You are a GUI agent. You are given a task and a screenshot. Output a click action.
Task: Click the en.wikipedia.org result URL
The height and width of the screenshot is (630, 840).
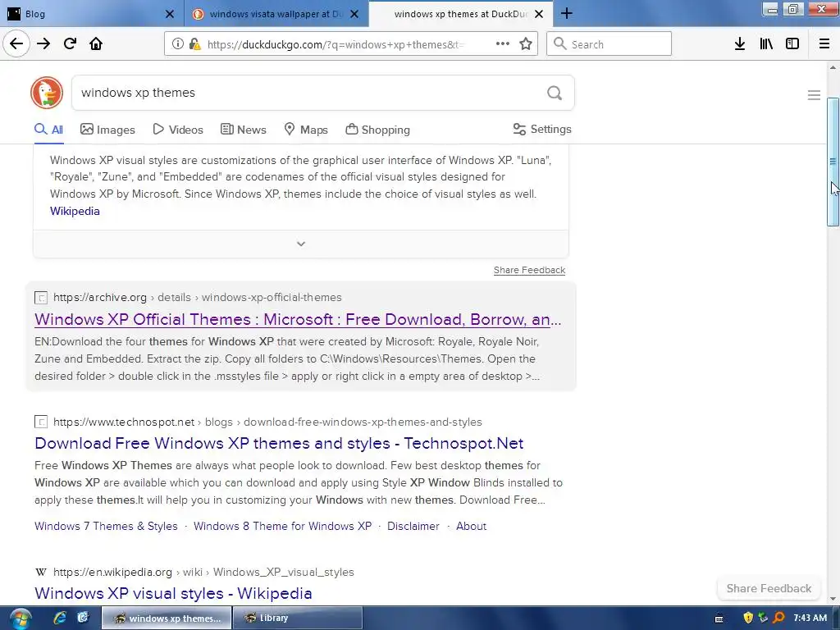tap(203, 572)
